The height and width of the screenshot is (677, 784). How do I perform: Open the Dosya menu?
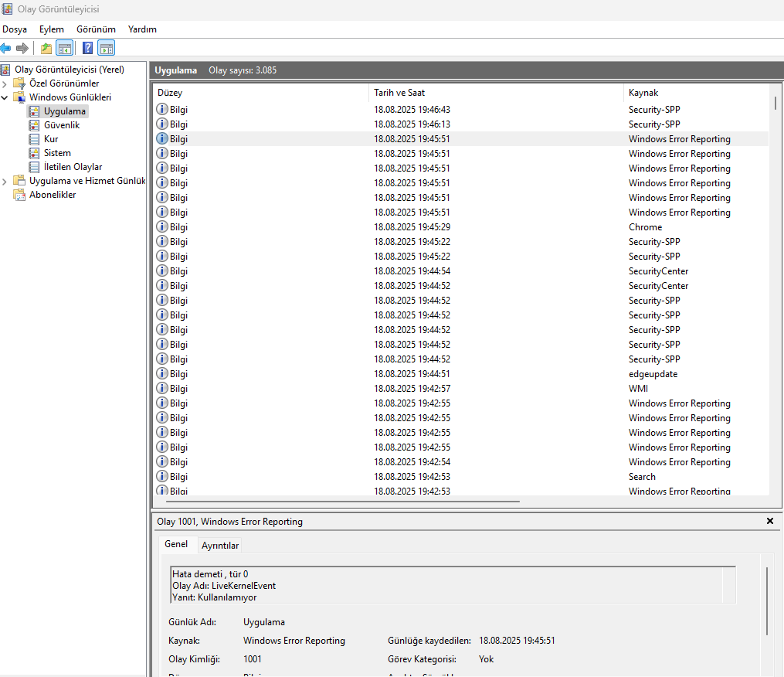(x=15, y=29)
